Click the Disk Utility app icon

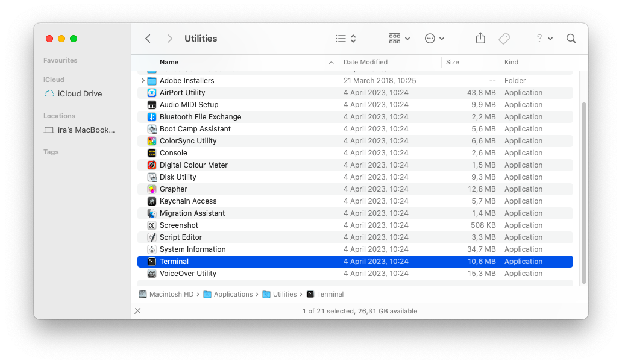pyautogui.click(x=151, y=177)
